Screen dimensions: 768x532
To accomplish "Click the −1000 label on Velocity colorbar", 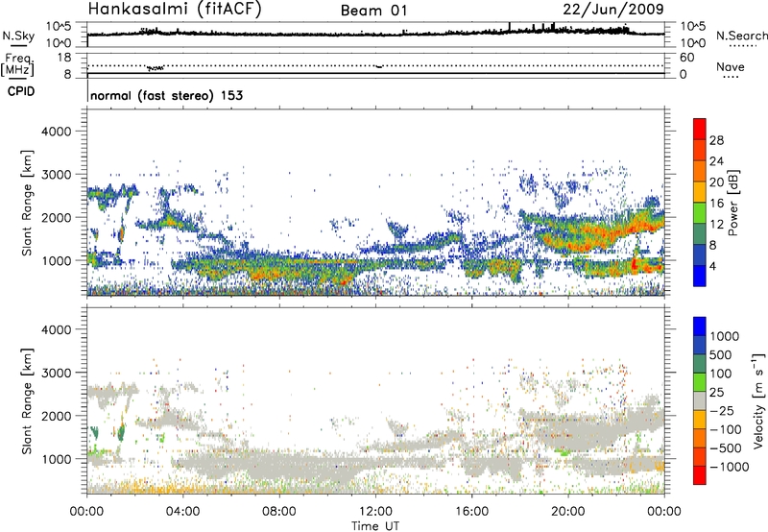I will tap(730, 467).
